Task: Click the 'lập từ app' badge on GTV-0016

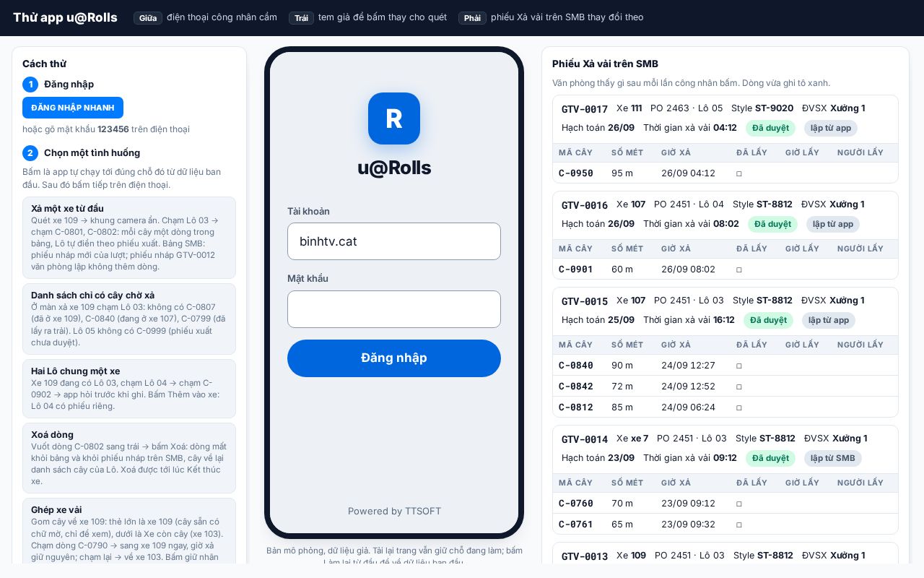Action: [833, 224]
